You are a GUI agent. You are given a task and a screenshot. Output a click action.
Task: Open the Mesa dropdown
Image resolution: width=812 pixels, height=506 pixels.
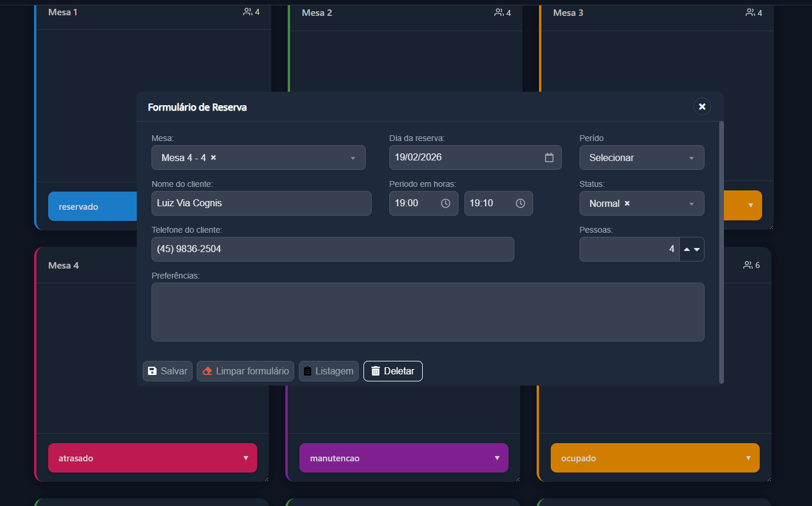tap(258, 158)
